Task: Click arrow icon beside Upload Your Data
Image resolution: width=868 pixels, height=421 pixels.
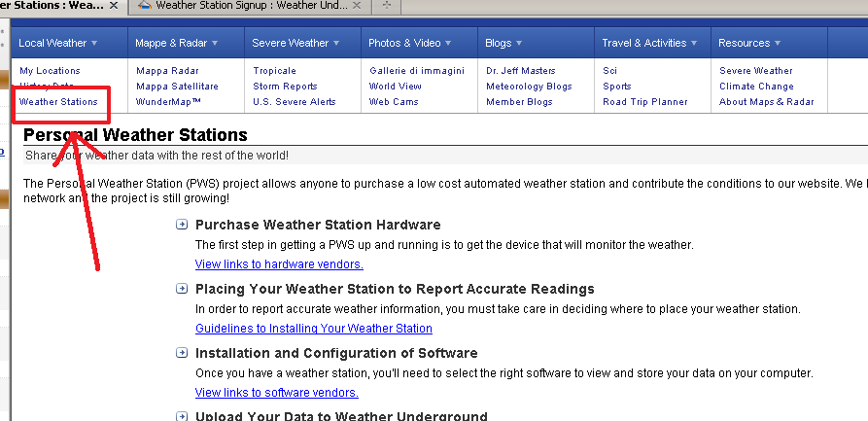Action: (181, 415)
